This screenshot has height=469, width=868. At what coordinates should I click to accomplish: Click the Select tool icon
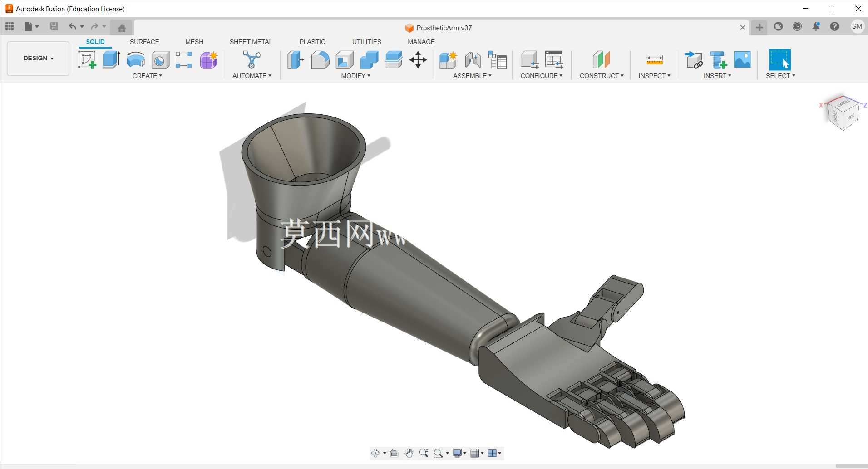pos(780,60)
